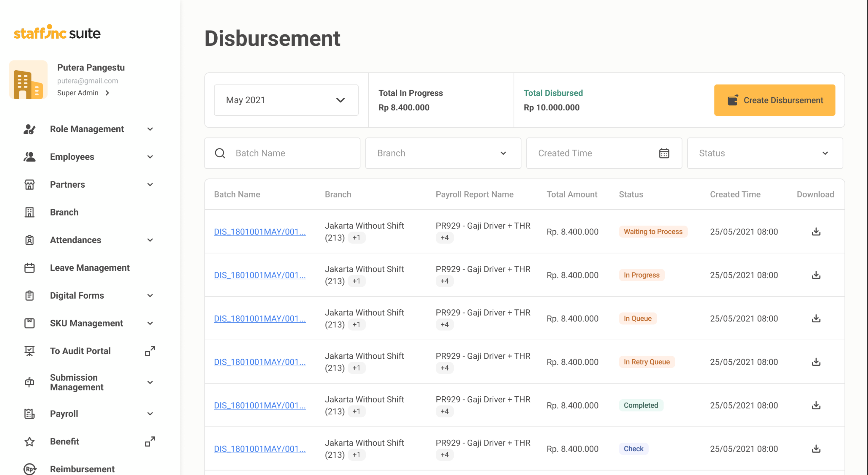Click download icon for Completed row
The height and width of the screenshot is (475, 868).
(816, 405)
